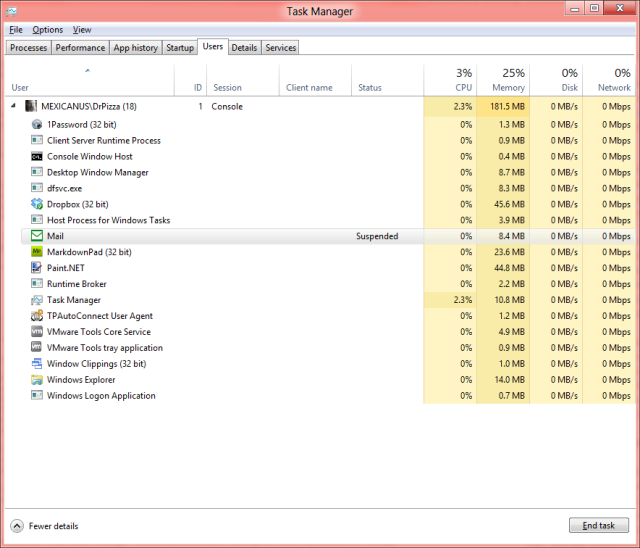640x548 pixels.
Task: Click the Host Process for Windows Tasks icon
Action: click(37, 220)
